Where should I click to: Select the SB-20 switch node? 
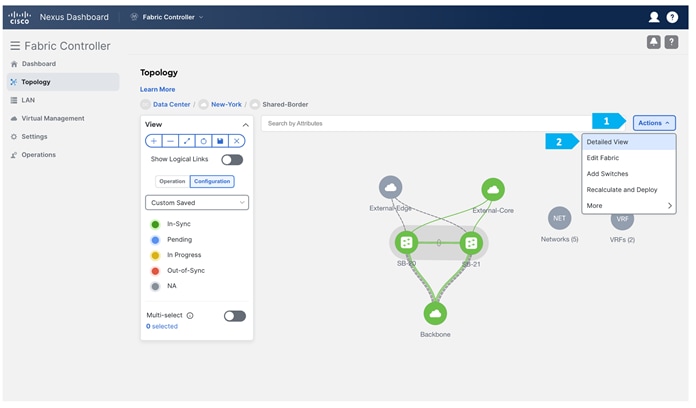click(406, 242)
